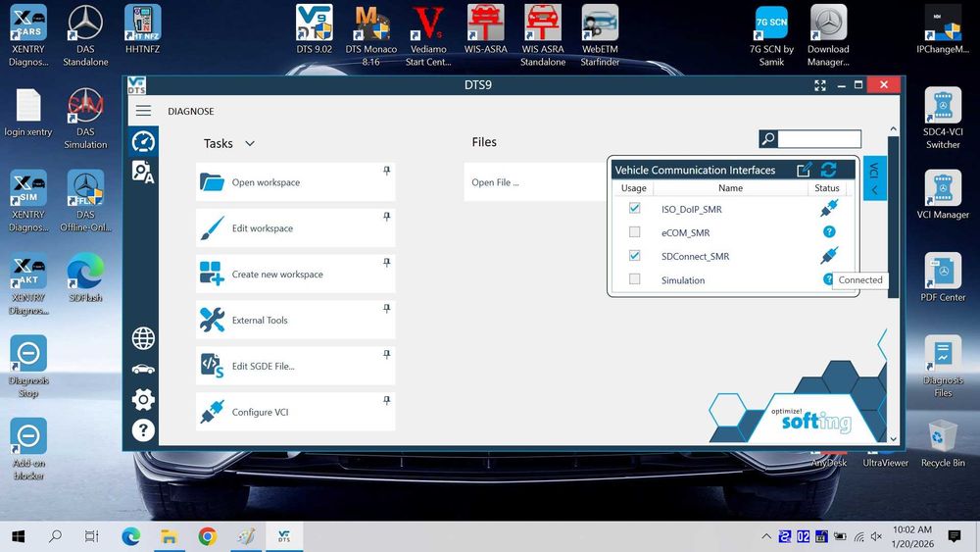
Task: Collapse the VCI side panel tab
Action: [x=874, y=178]
